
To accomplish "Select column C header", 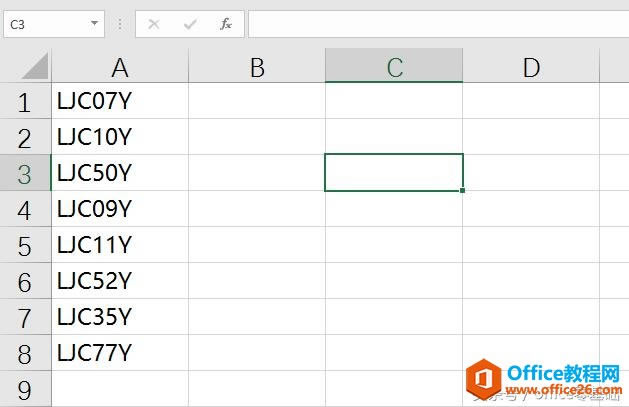I will 394,67.
